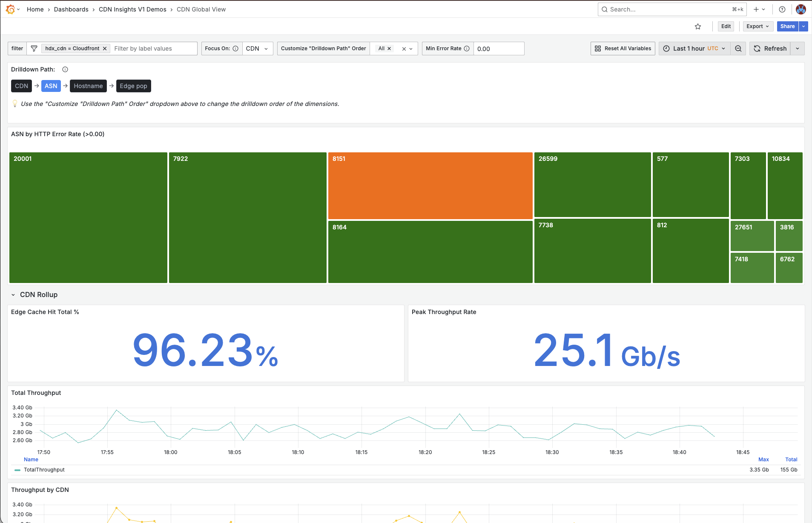Click the filter funnel icon

pyautogui.click(x=34, y=49)
